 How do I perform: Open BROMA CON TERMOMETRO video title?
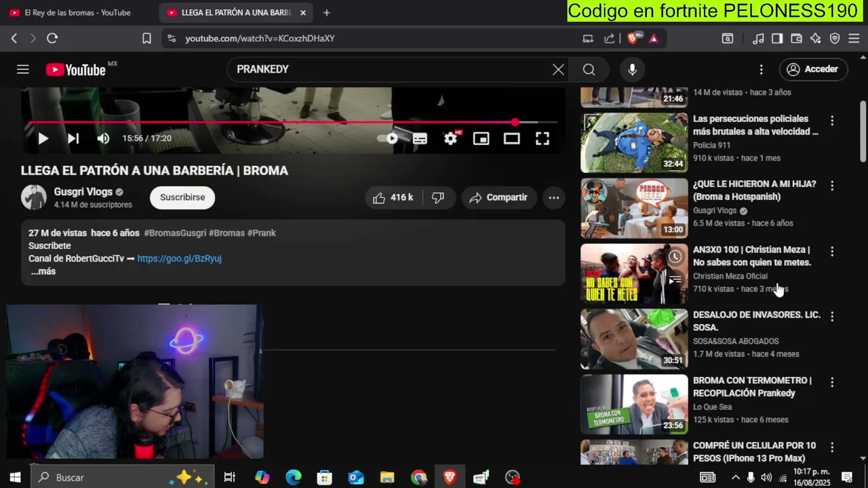[x=752, y=386]
